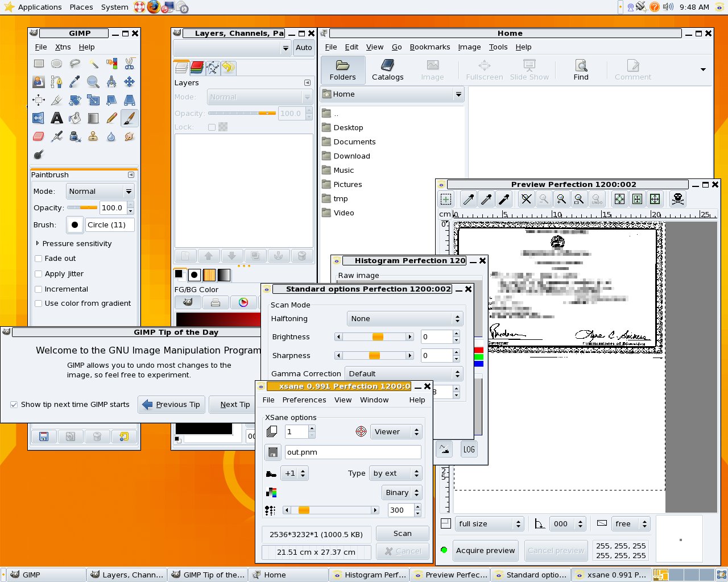Click the white point pipette in Preview
The height and width of the screenshot is (582, 728).
coord(469,199)
